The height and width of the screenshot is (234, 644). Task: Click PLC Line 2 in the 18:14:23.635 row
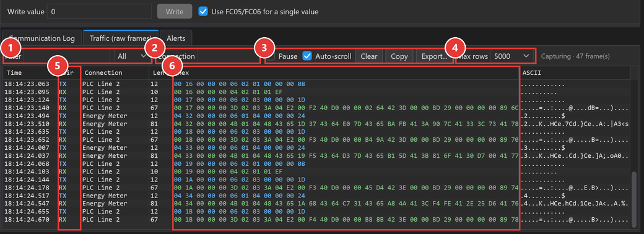point(101,132)
